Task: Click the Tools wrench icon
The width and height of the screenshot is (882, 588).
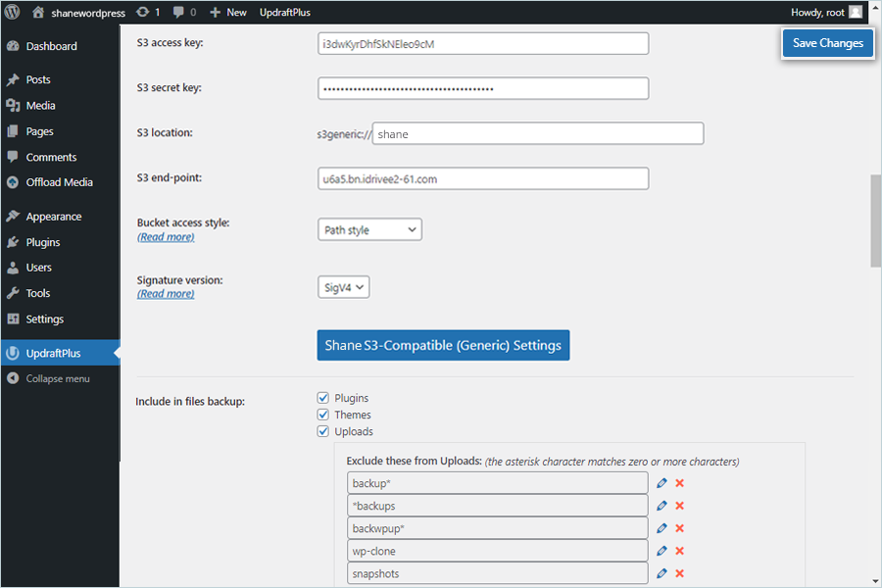Action: point(13,293)
